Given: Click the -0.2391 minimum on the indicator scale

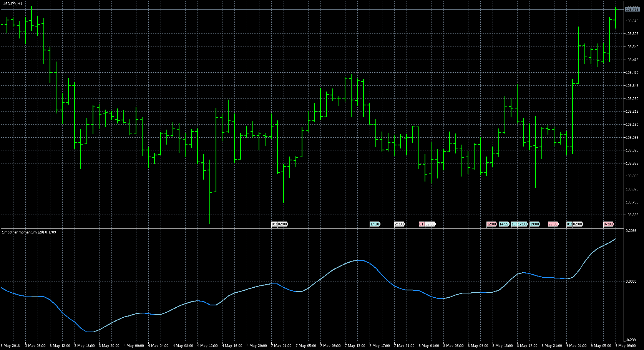Looking at the screenshot, I should tap(631, 340).
